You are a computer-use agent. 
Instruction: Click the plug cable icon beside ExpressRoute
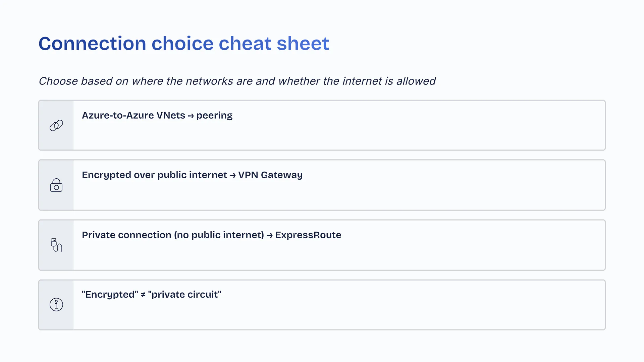coord(56,245)
